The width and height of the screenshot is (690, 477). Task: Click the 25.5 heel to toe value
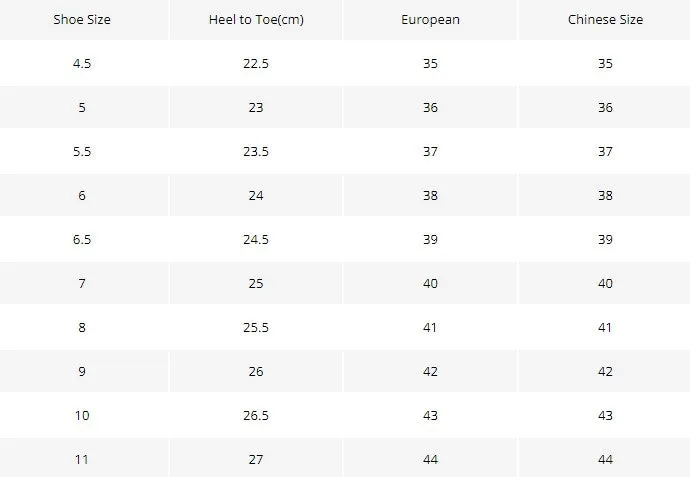(x=256, y=327)
